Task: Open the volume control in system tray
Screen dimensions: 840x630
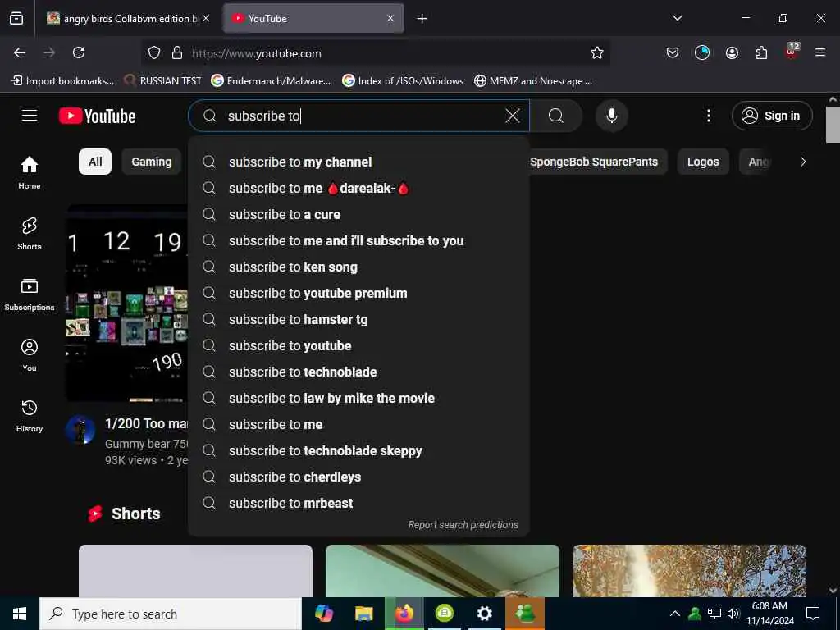Action: click(x=733, y=614)
